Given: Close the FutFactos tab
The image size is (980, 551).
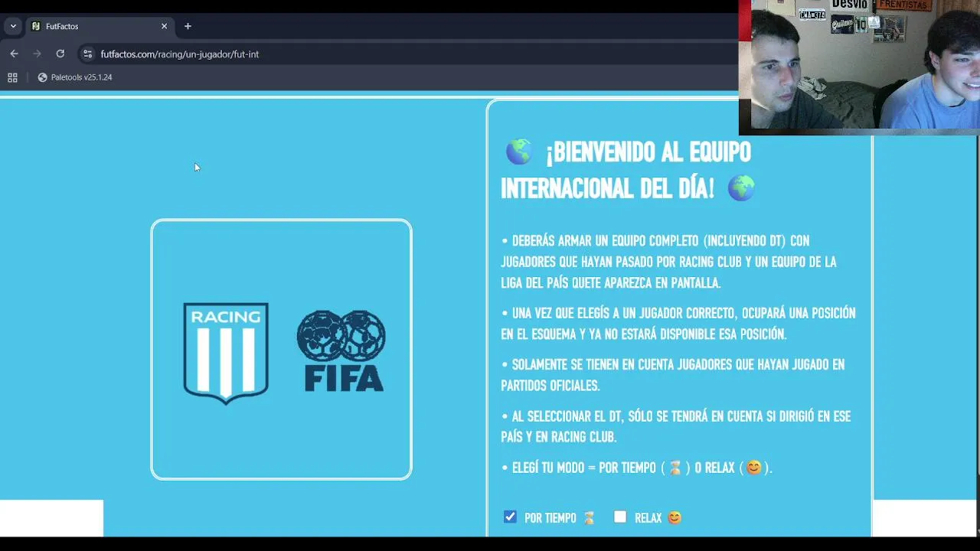Looking at the screenshot, I should [164, 26].
